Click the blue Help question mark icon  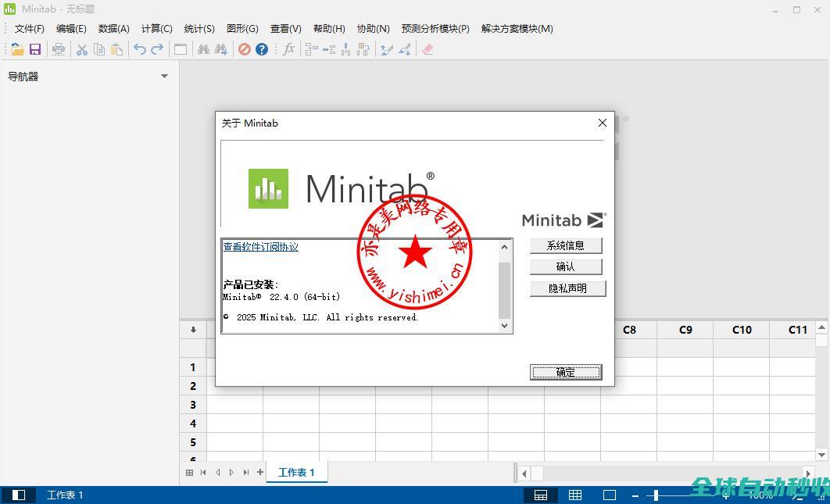pyautogui.click(x=262, y=49)
